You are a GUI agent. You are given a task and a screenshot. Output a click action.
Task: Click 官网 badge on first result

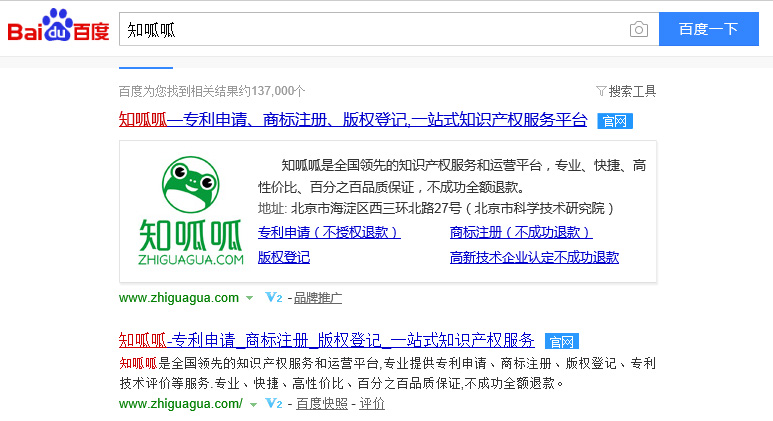pyautogui.click(x=615, y=121)
